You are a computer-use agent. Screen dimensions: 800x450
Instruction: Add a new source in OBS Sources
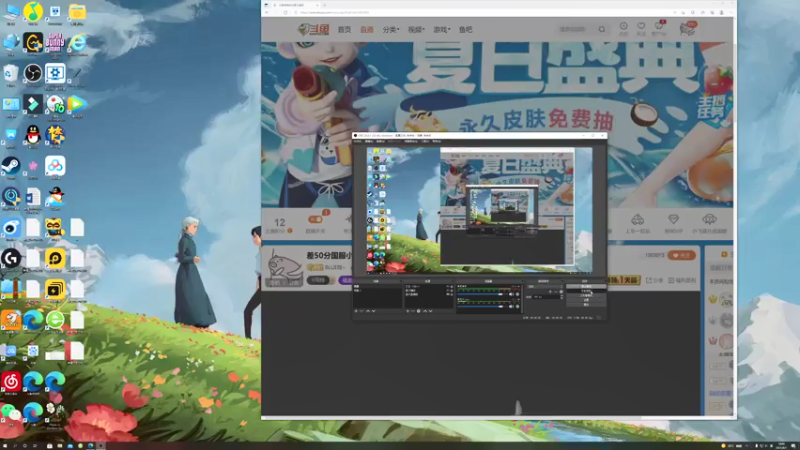point(407,311)
